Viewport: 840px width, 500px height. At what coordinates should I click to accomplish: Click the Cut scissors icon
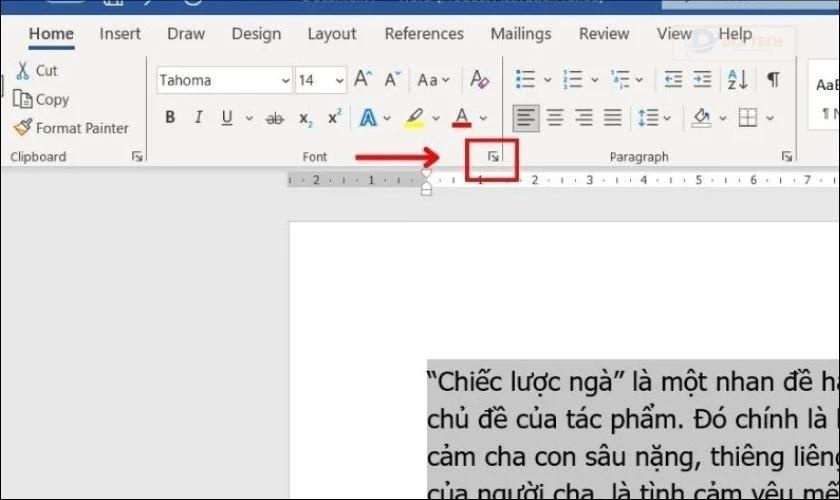coord(22,70)
